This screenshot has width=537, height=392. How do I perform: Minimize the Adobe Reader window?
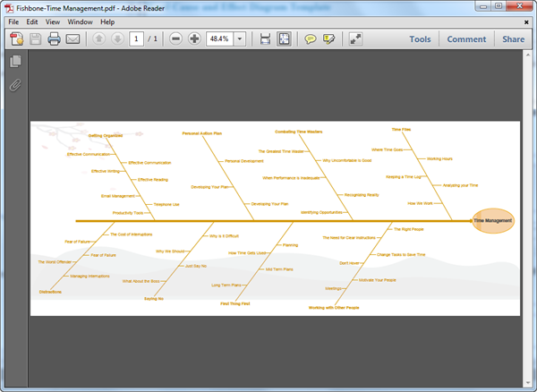(x=483, y=6)
